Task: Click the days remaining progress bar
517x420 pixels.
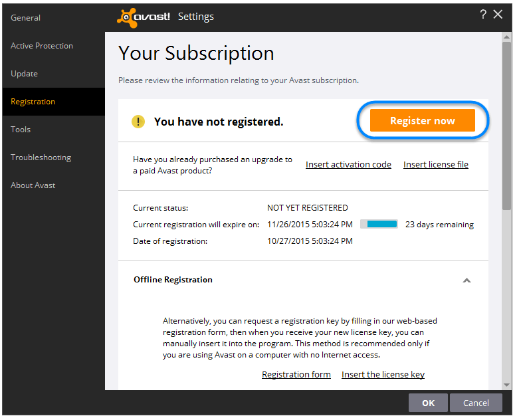Action: click(x=379, y=225)
